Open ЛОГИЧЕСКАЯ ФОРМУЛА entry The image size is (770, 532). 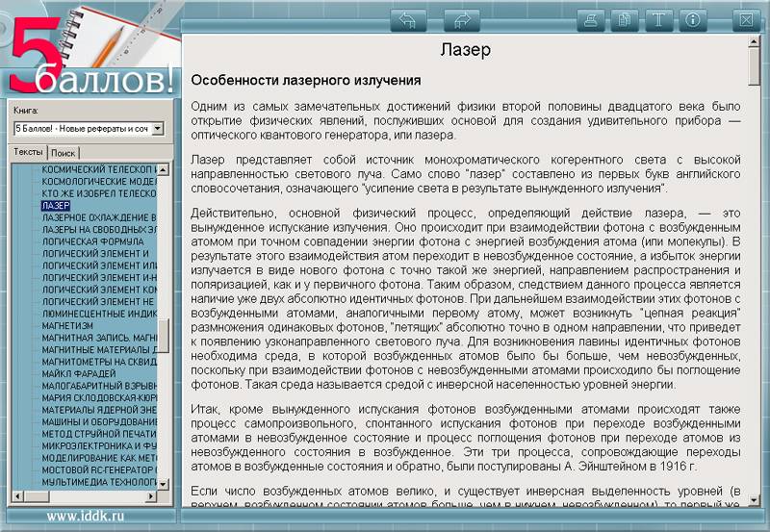pyautogui.click(x=92, y=241)
